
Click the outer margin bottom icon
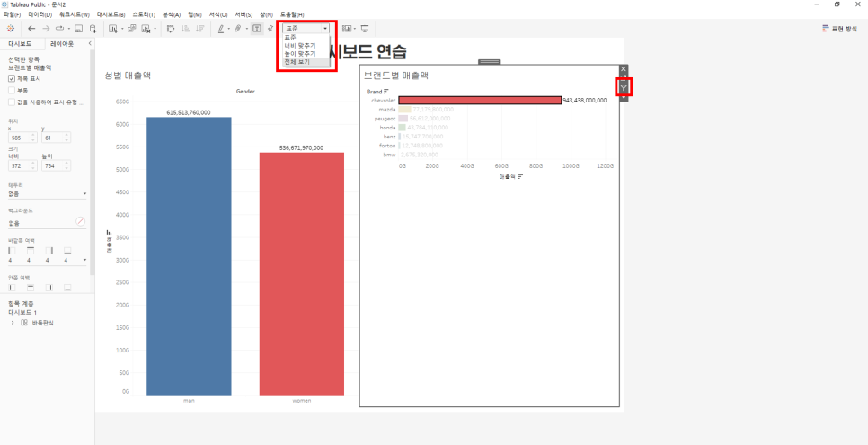click(67, 251)
